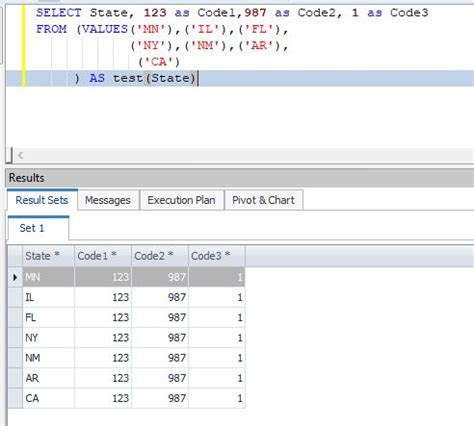The width and height of the screenshot is (474, 426).
Task: Select the NM cell in State column
Action: click(x=49, y=358)
